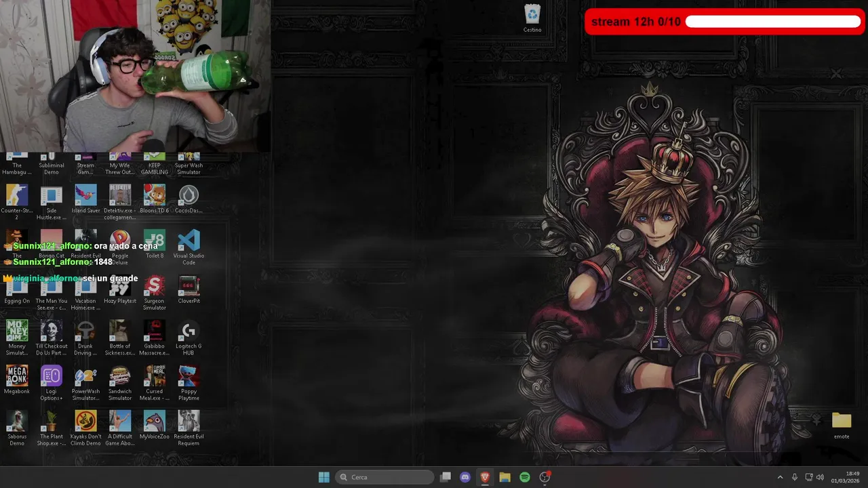Screen dimensions: 868x488
Task: Open the Cestino recycle bin
Action: tap(532, 18)
